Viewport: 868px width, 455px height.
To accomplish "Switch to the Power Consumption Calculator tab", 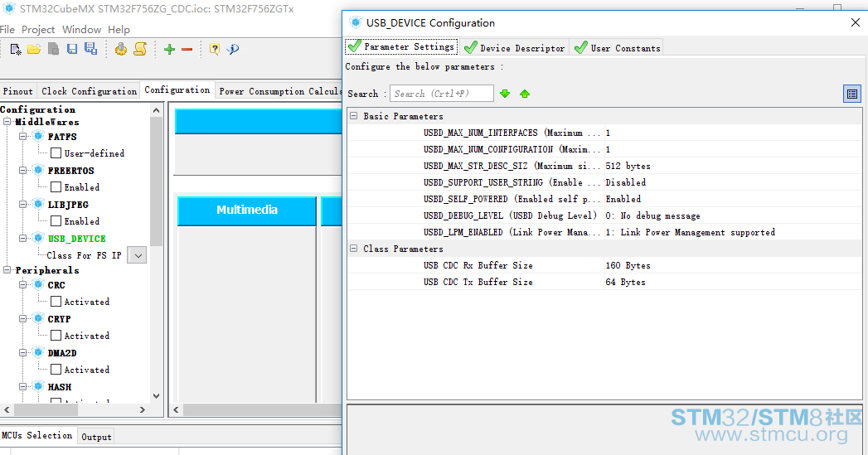I will tap(279, 91).
